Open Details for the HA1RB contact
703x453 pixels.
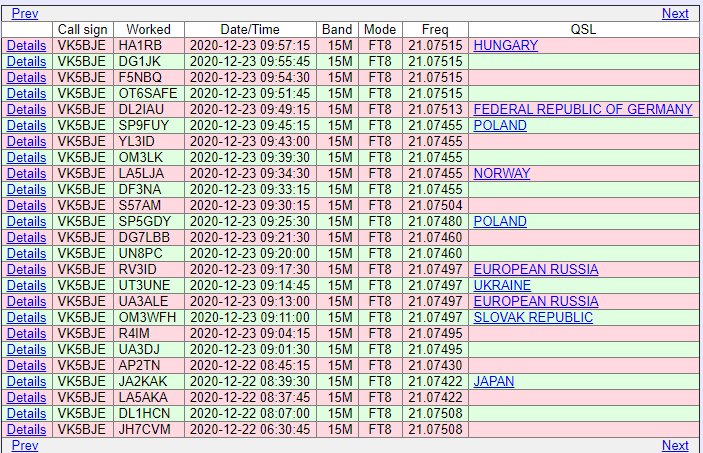(x=26, y=45)
